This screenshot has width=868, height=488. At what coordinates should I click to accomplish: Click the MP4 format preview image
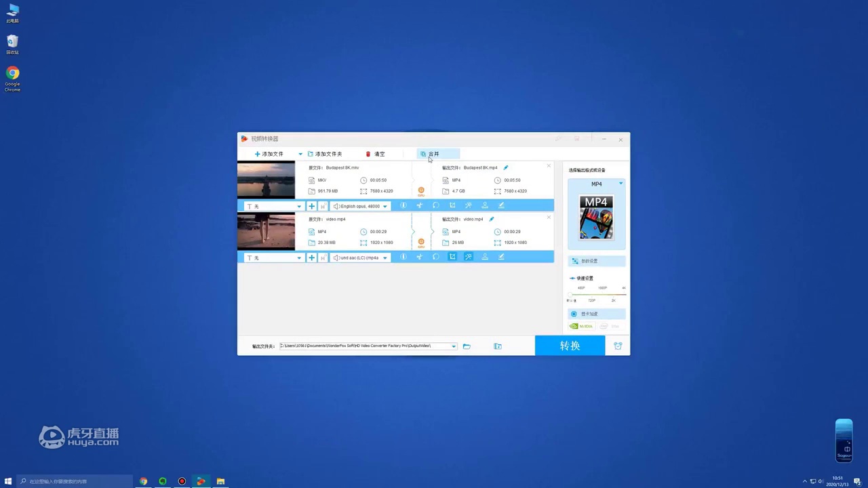tap(596, 218)
